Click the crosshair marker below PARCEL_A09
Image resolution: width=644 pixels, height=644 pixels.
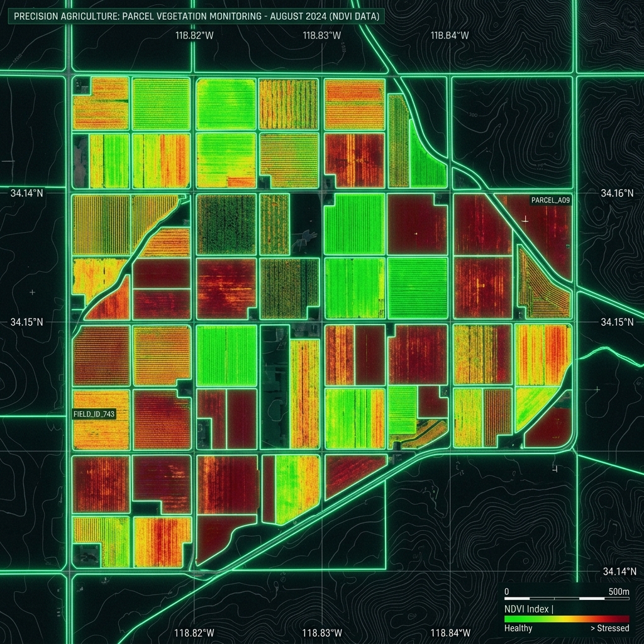(525, 219)
